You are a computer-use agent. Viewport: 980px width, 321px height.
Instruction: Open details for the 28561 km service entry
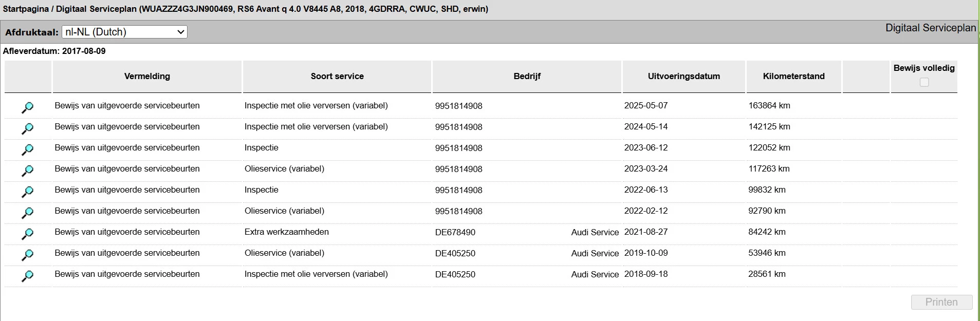pos(27,276)
